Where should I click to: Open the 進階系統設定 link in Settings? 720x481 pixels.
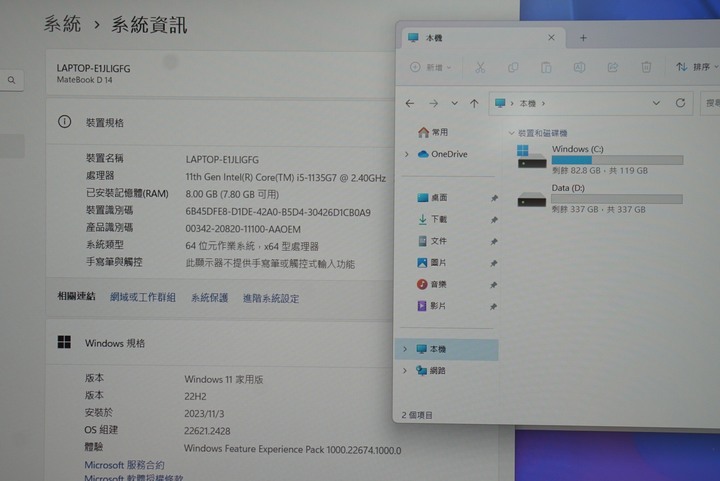(271, 298)
